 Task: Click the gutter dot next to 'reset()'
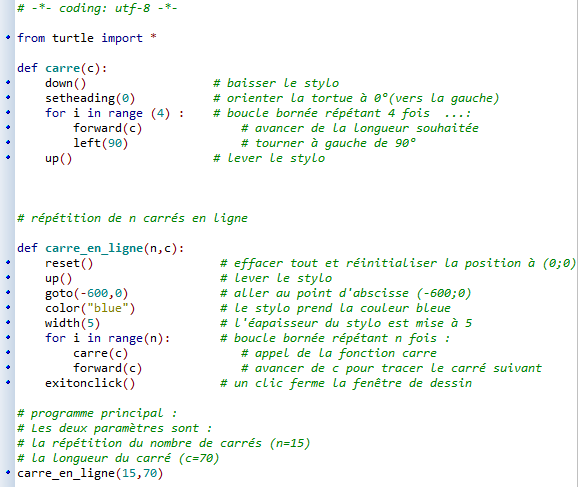pyautogui.click(x=8, y=262)
